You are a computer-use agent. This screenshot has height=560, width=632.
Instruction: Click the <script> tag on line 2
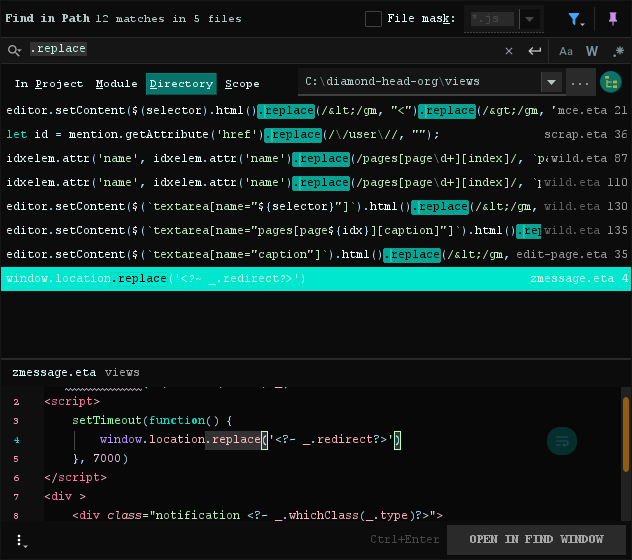(x=72, y=402)
